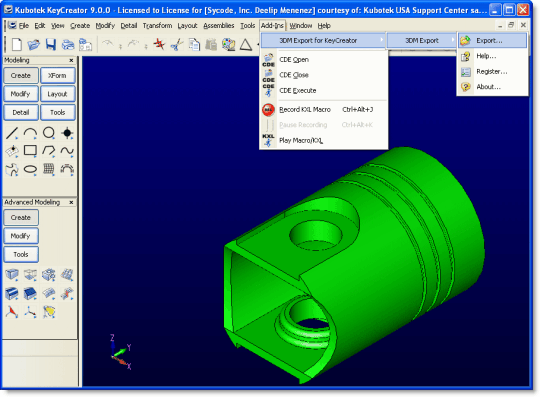Click the Cut scissors toolbar icon
The image size is (540, 397).
(177, 45)
